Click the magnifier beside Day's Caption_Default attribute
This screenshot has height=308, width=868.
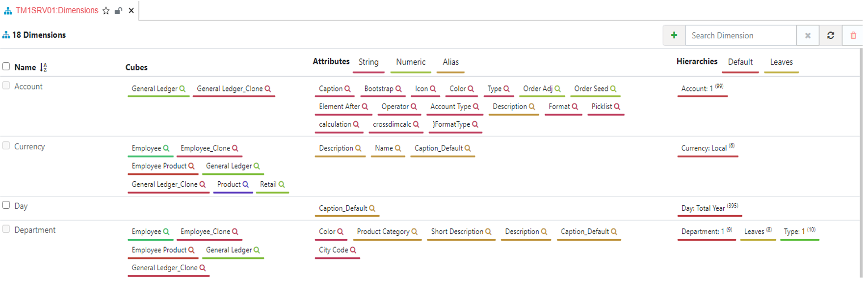click(372, 208)
